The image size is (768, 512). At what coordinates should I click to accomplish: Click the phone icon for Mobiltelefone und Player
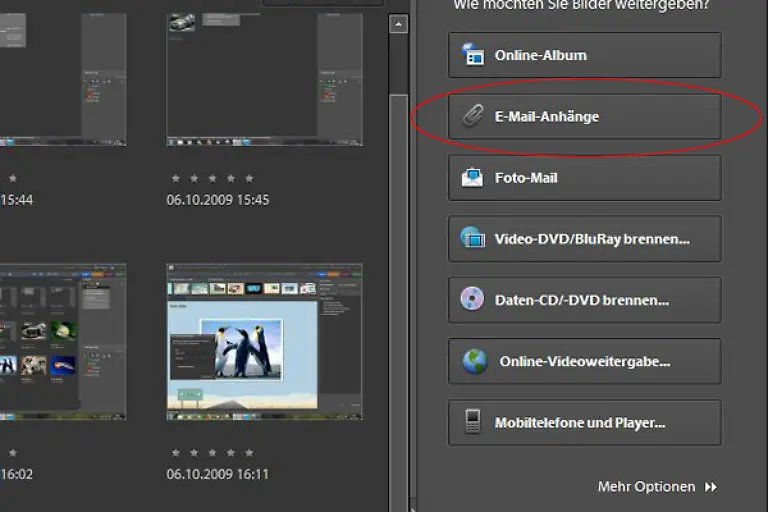point(472,422)
